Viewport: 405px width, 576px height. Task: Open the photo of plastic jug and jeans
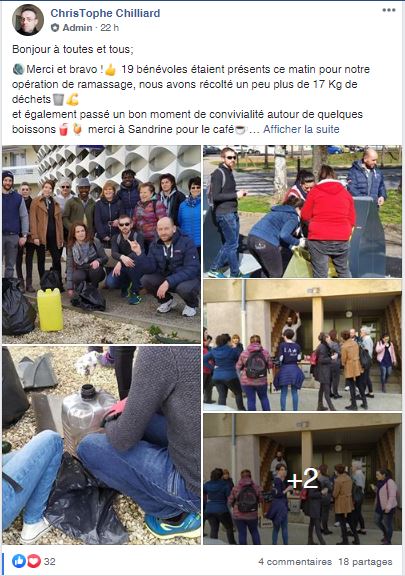pos(101,445)
